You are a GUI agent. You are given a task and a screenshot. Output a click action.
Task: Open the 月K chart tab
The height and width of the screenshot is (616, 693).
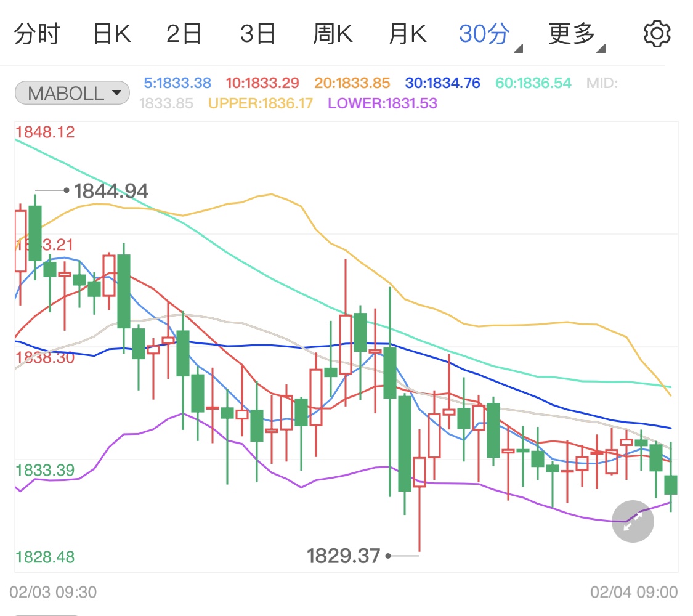pyautogui.click(x=408, y=34)
